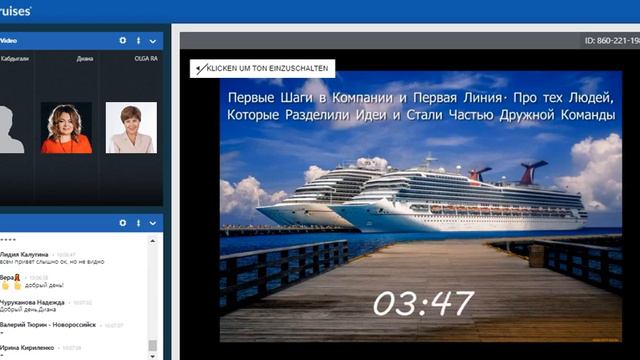Screen dimensions: 640x360
Task: Click chat author Вера
Action: pos(6,278)
